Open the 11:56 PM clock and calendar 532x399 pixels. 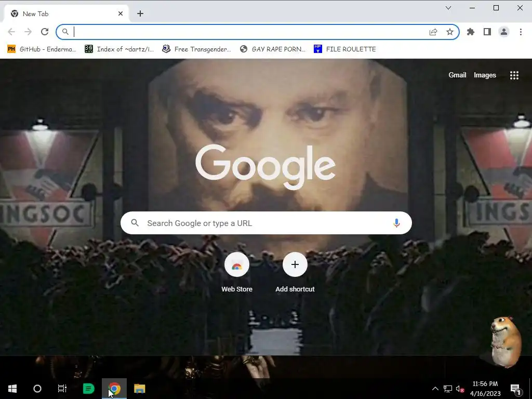485,389
